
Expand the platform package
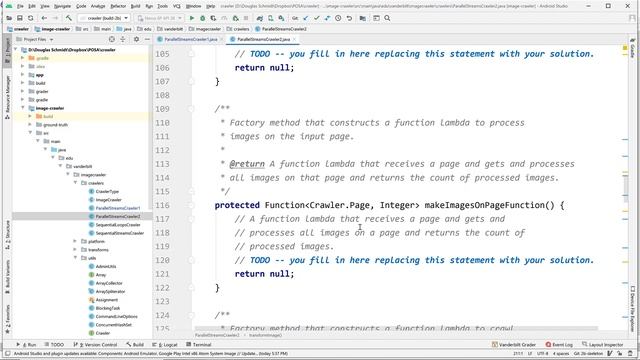coord(76,241)
